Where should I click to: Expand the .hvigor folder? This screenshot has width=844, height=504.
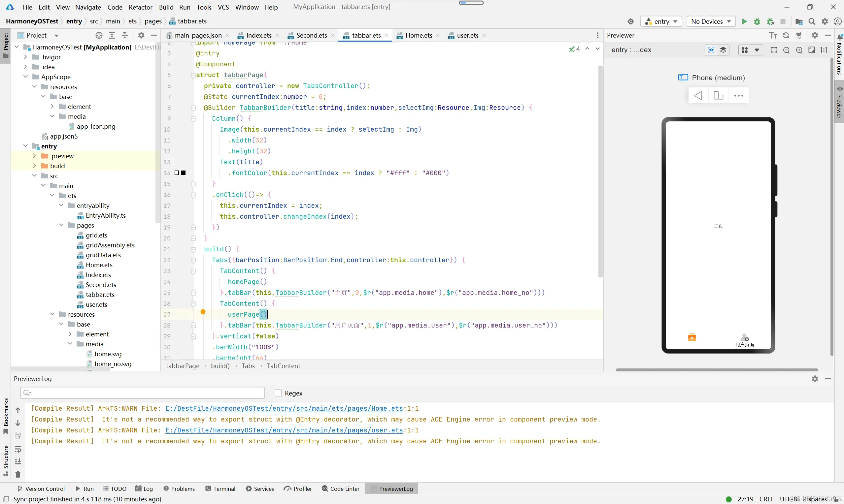tap(25, 57)
